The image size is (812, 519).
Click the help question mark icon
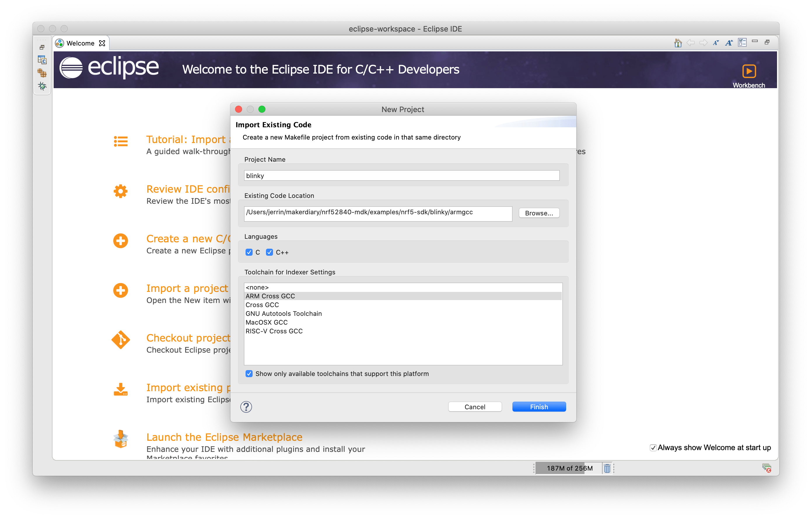(246, 407)
